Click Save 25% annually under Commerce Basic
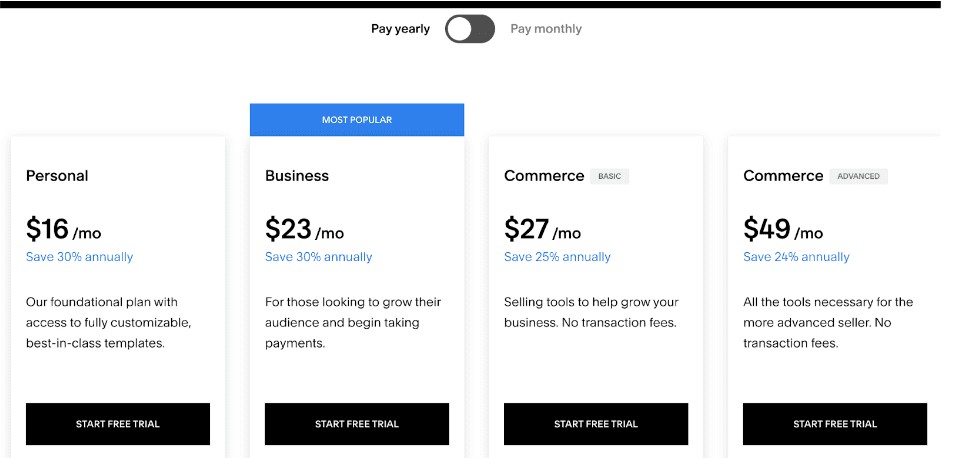Screen dimensions: 964x458 558,257
